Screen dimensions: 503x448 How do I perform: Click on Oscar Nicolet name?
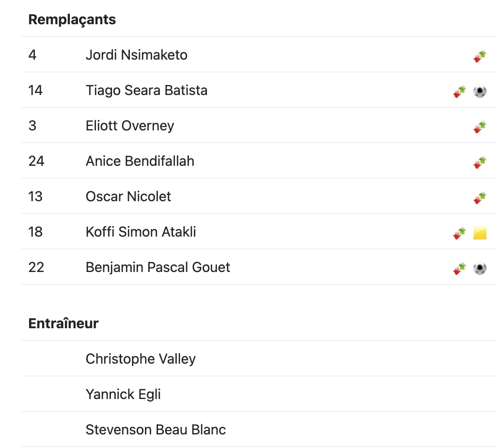click(x=128, y=196)
